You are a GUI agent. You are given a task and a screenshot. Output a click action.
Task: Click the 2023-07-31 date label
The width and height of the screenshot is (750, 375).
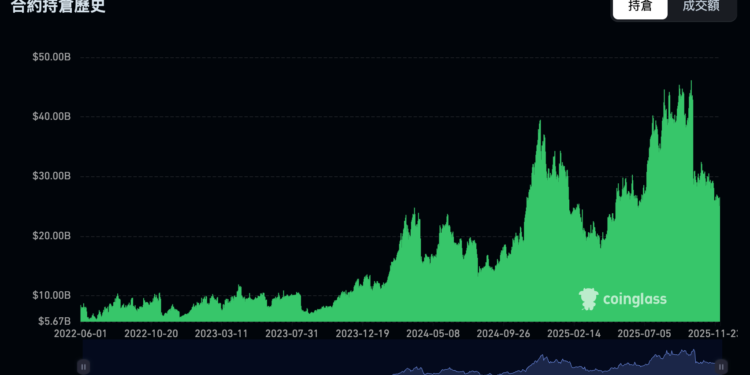click(292, 333)
